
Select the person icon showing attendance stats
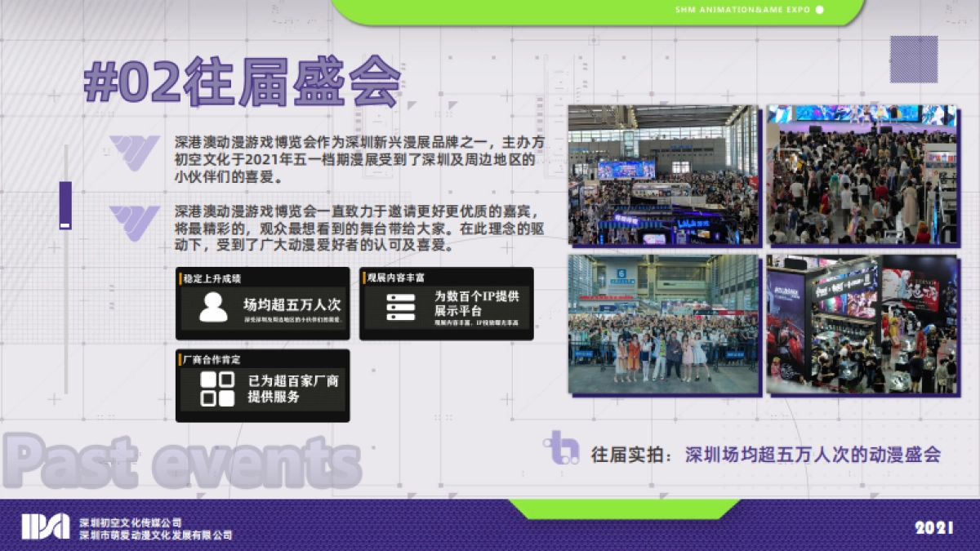coord(214,309)
